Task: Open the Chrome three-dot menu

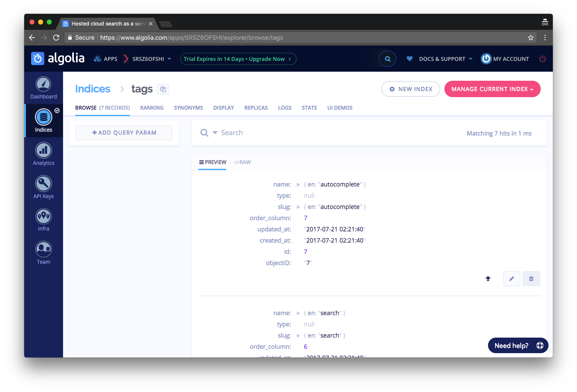Action: (x=545, y=38)
